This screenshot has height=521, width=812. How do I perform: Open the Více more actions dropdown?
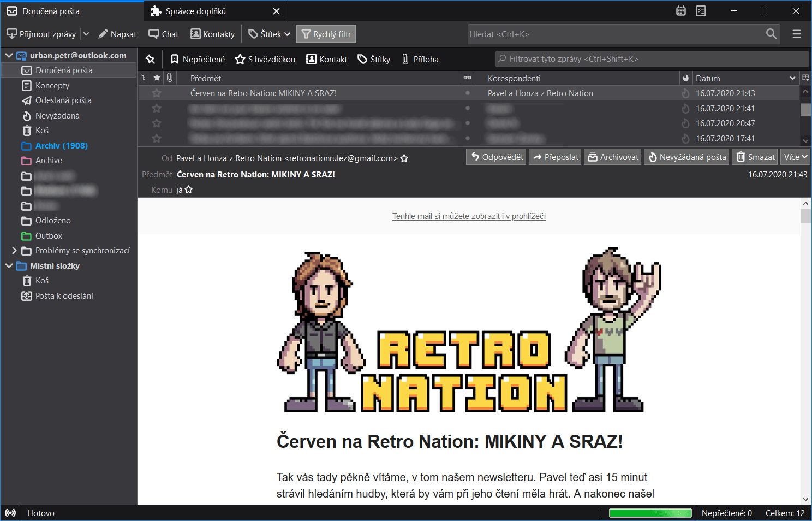tap(795, 157)
